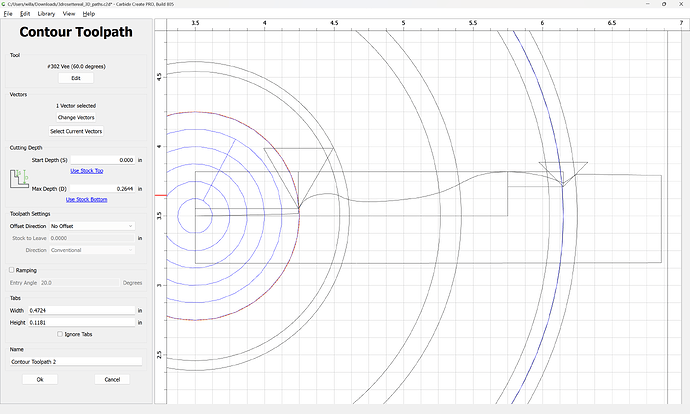Click the toolpath Name text field

click(x=76, y=361)
